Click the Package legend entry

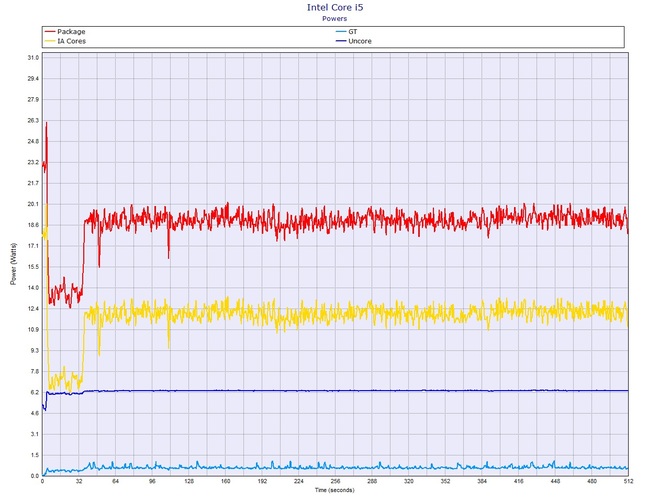click(65, 32)
